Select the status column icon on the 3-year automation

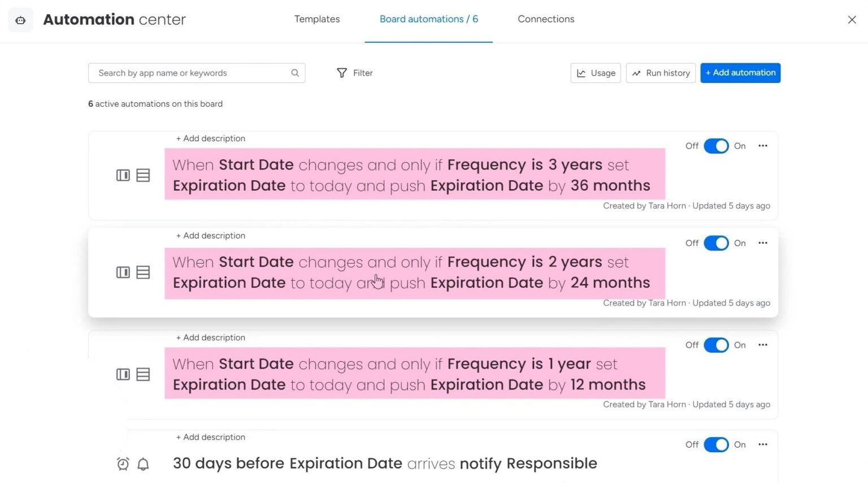[123, 176]
